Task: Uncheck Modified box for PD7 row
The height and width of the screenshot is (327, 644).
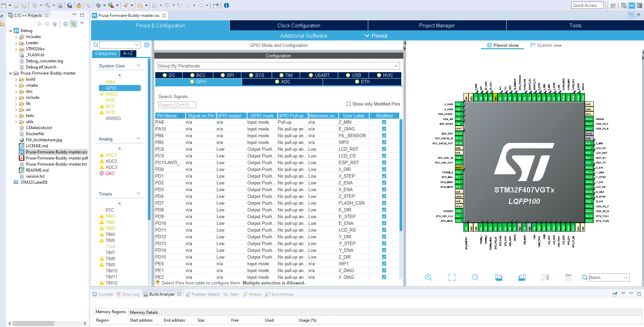Action: (x=384, y=203)
